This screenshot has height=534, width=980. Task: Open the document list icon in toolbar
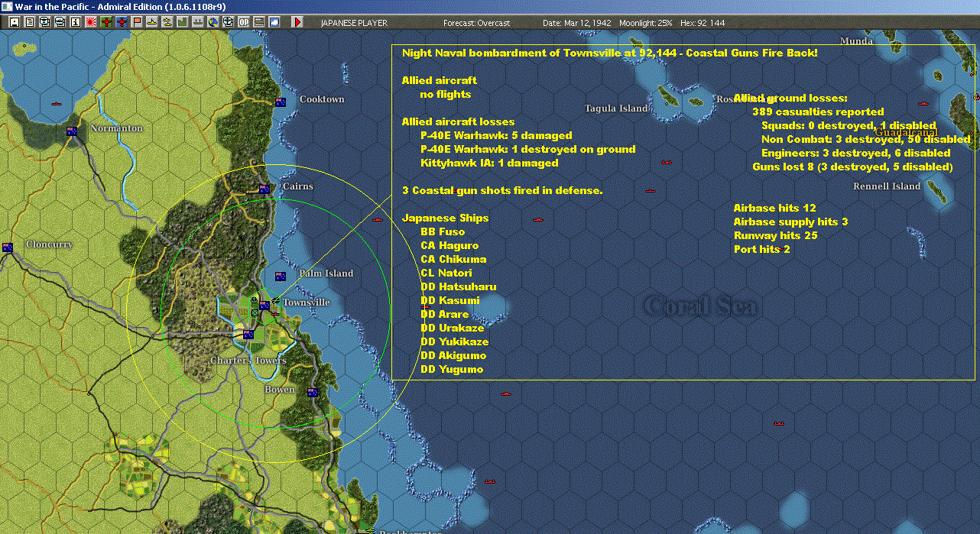(x=30, y=22)
